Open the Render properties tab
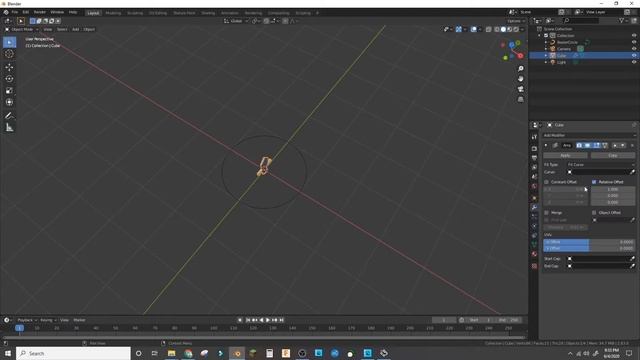640x360 pixels. (x=534, y=149)
